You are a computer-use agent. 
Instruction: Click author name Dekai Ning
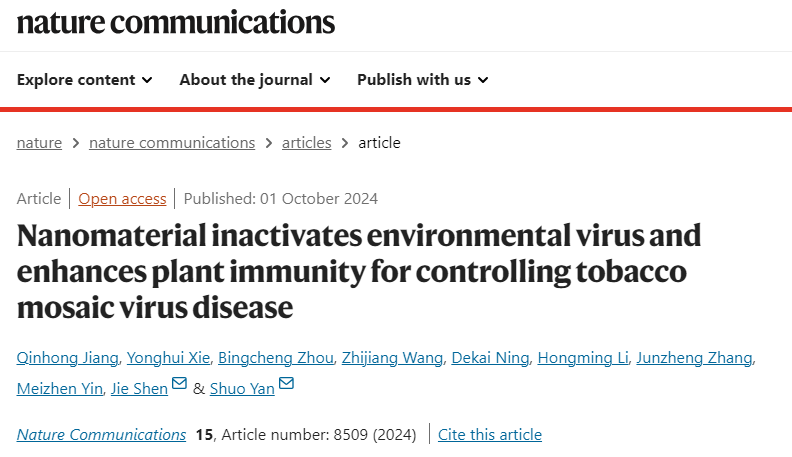(x=490, y=358)
